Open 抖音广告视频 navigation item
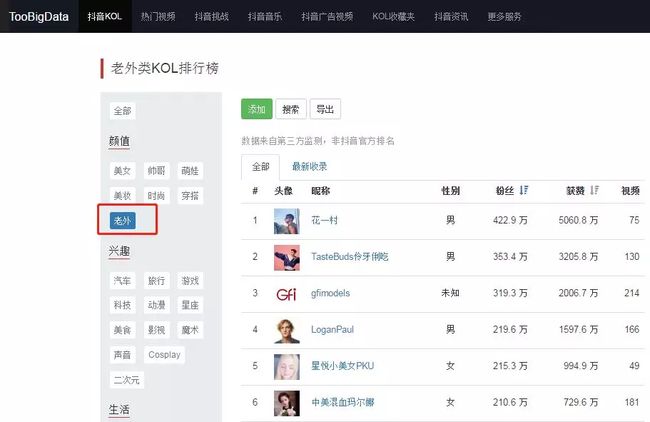 click(x=327, y=17)
